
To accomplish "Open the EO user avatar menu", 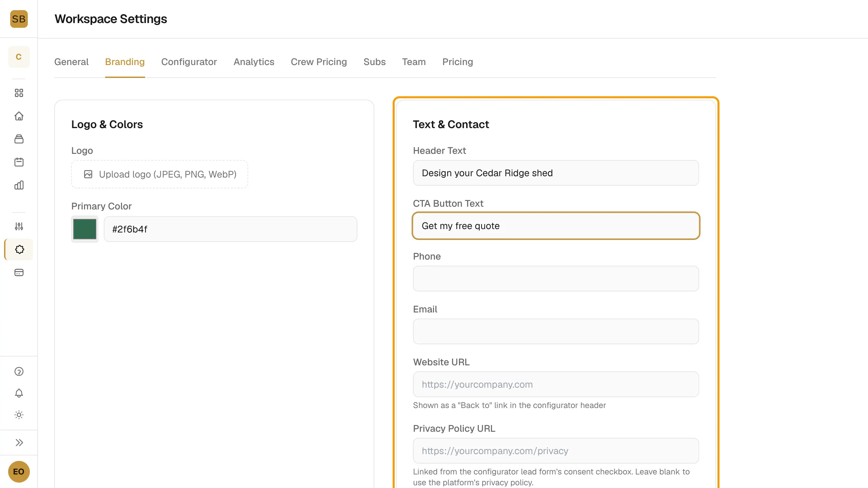I will coord(19,472).
